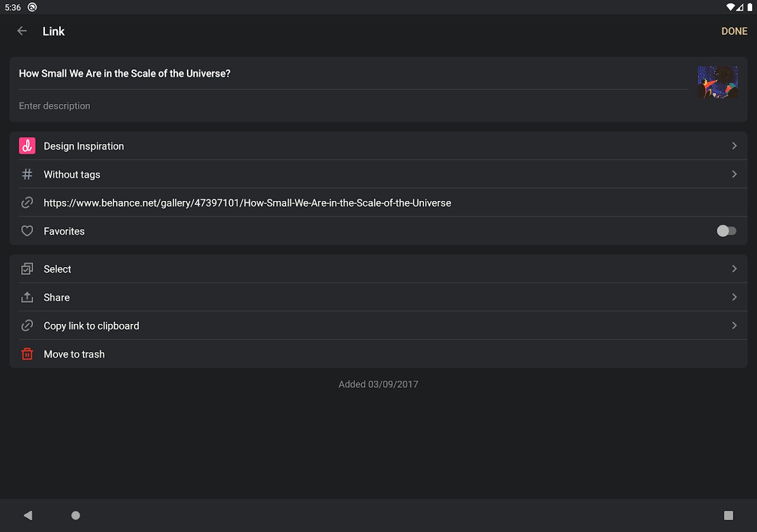The image size is (757, 532).
Task: Click the heart Favorites icon
Action: pyautogui.click(x=27, y=231)
